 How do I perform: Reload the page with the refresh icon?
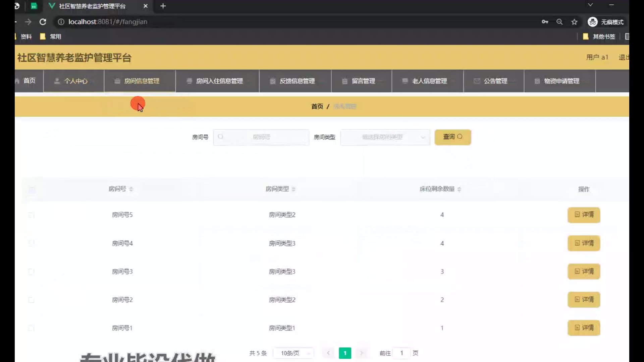43,22
